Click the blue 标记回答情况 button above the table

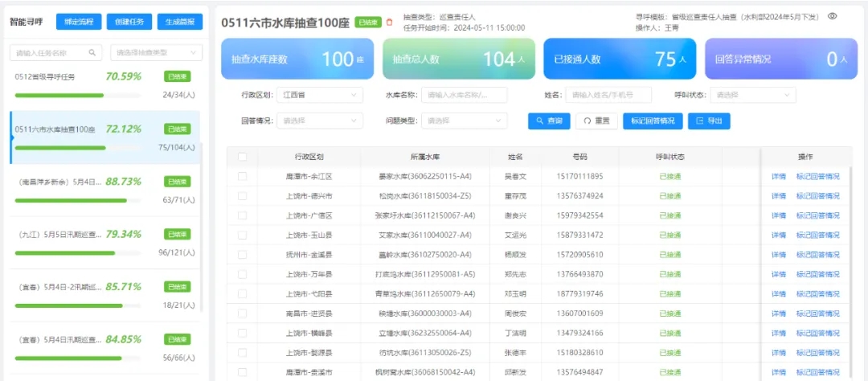point(653,121)
